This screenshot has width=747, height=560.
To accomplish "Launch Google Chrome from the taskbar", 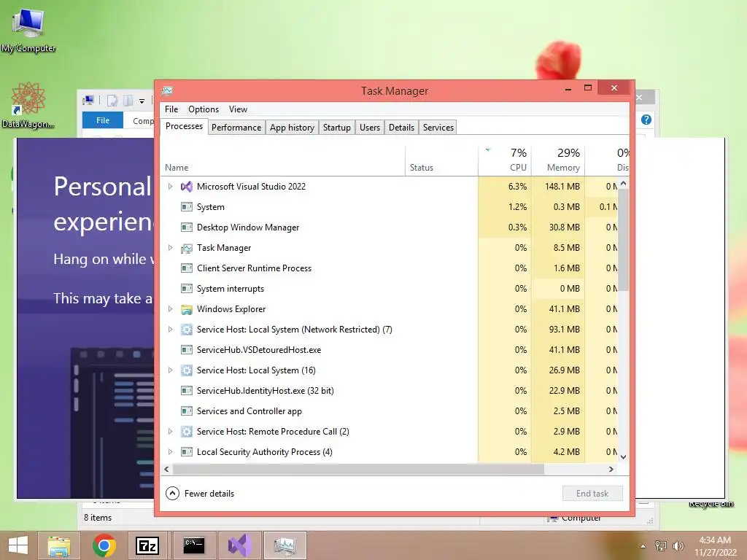I will click(x=104, y=545).
